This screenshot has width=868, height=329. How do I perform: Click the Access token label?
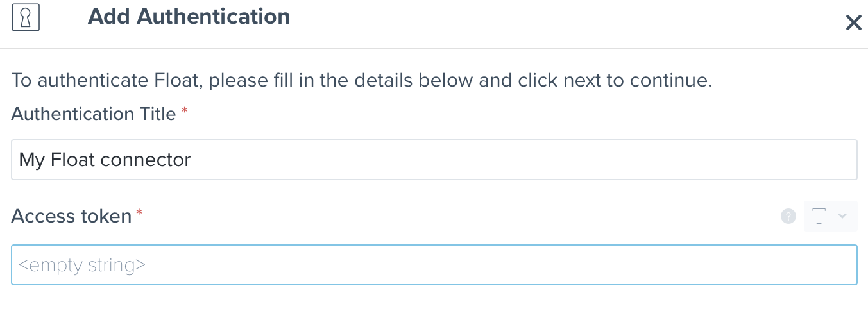71,216
